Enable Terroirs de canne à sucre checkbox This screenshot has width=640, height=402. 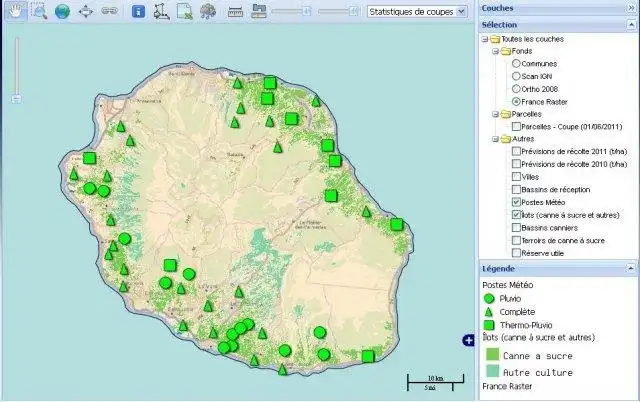tap(516, 240)
